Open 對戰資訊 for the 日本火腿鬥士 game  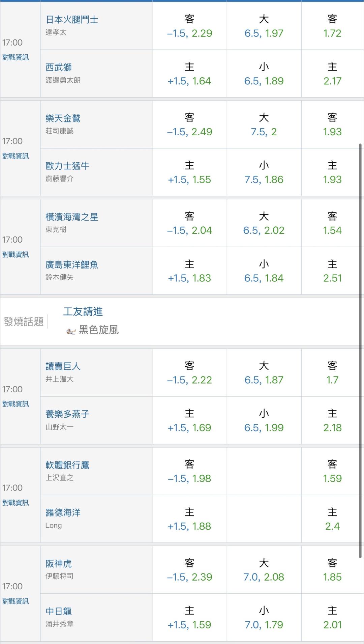click(x=16, y=57)
